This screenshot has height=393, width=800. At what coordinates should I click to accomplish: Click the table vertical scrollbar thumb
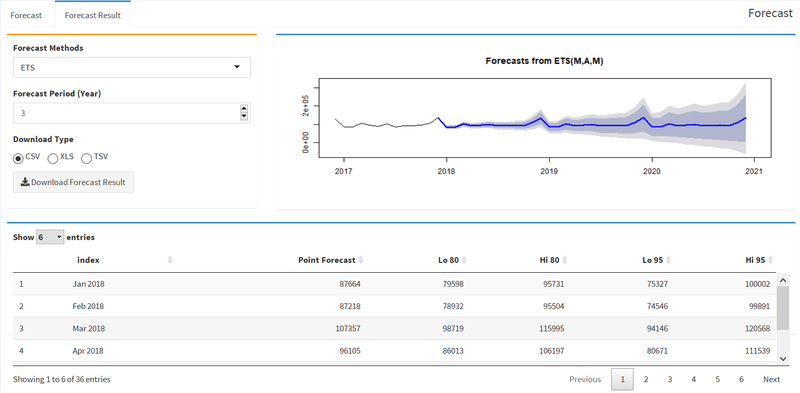pos(783,307)
